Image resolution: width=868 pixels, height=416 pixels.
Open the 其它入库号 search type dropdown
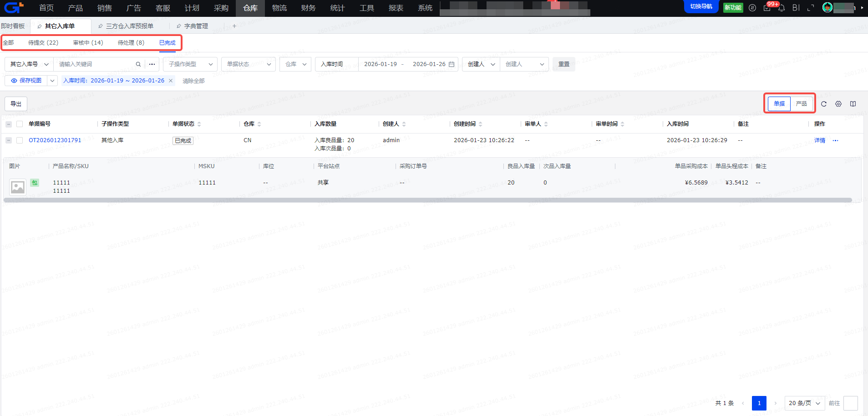point(29,64)
